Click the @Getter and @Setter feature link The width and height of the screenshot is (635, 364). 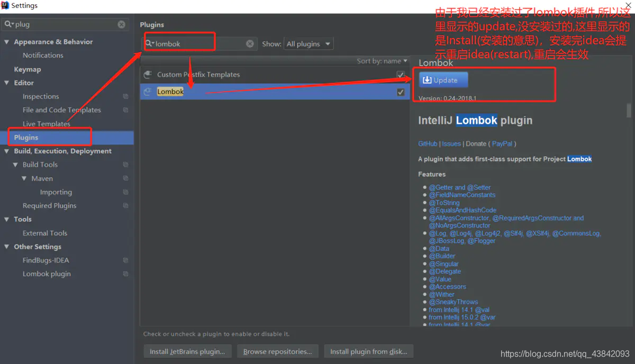[x=460, y=187]
